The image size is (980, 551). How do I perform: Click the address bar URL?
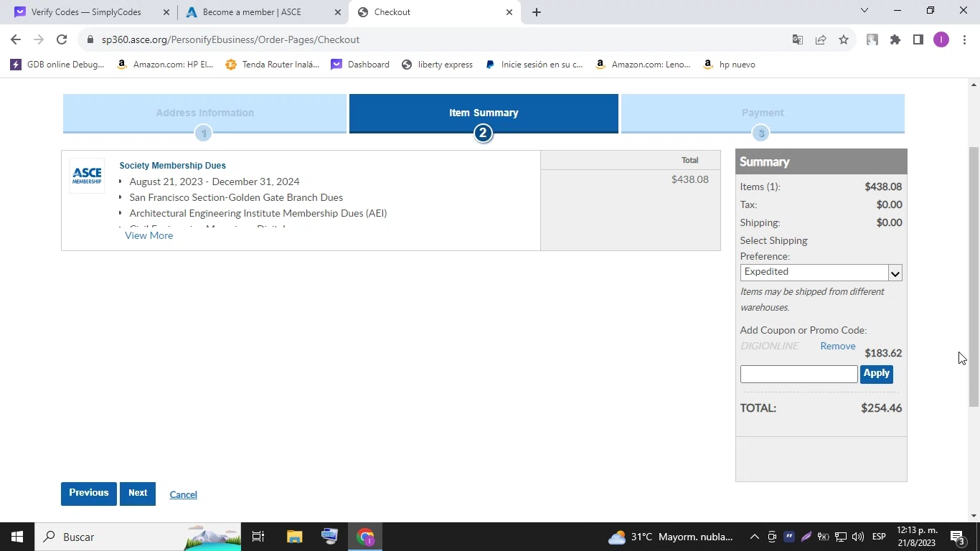[x=230, y=39]
